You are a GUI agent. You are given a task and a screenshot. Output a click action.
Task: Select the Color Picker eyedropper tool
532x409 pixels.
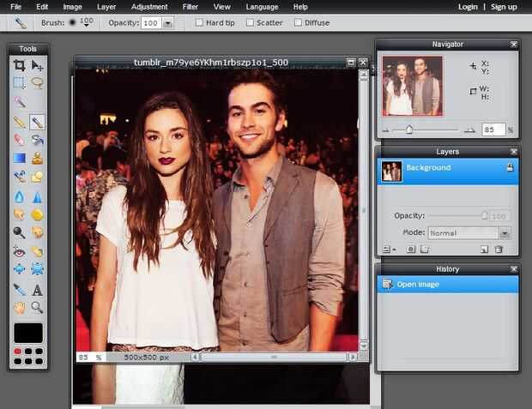click(x=19, y=290)
